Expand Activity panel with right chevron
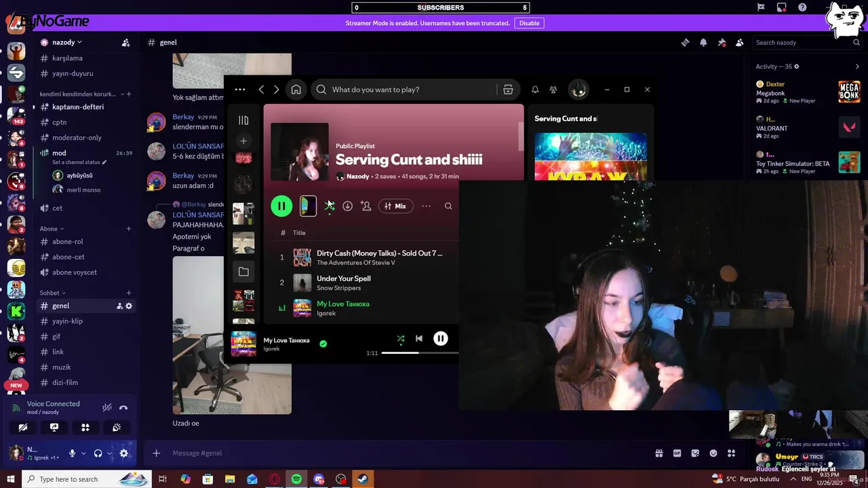The height and width of the screenshot is (488, 868). [x=857, y=66]
